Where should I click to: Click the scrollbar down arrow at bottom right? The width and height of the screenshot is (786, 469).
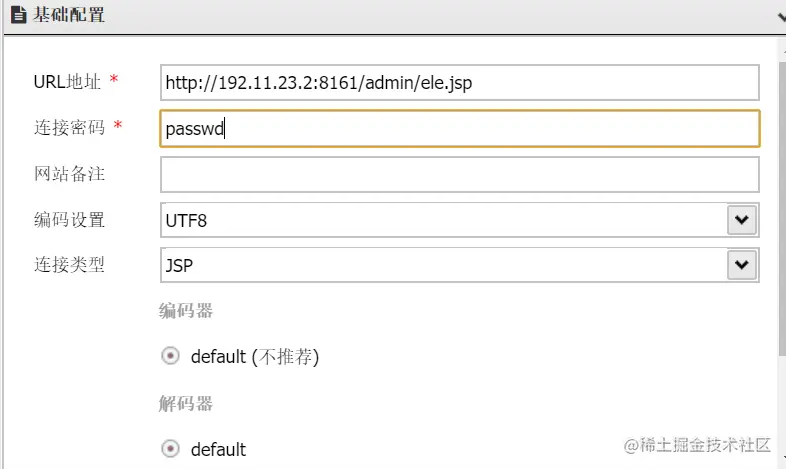click(780, 461)
